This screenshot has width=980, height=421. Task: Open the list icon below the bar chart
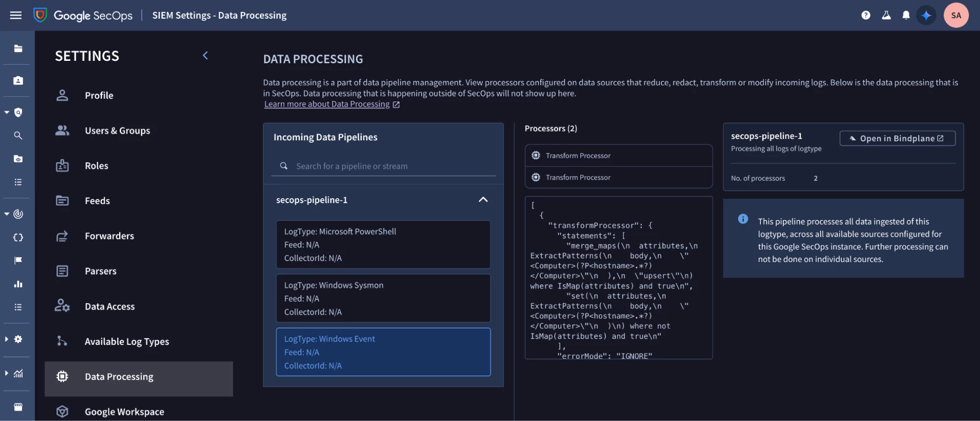click(18, 307)
